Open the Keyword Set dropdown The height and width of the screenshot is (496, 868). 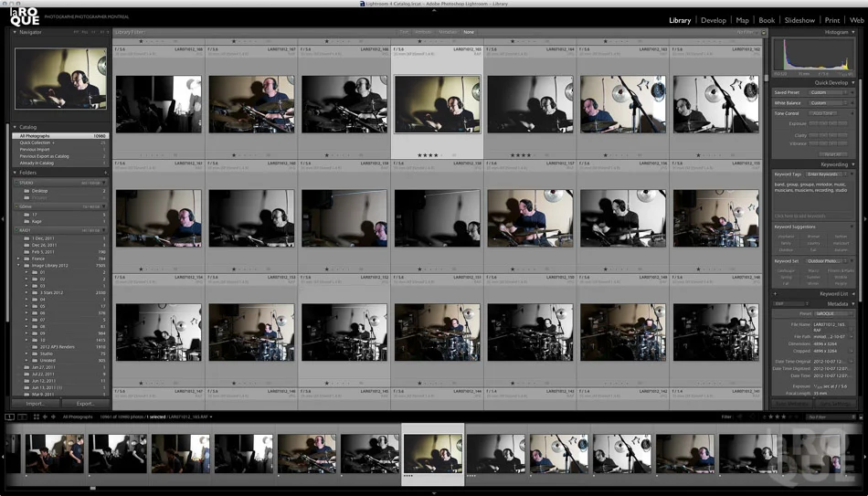[x=827, y=260]
